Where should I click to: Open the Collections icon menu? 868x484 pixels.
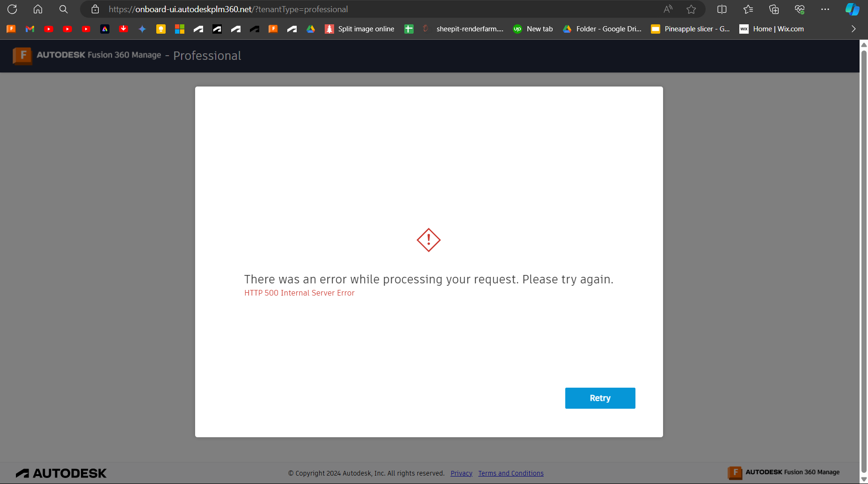[773, 9]
